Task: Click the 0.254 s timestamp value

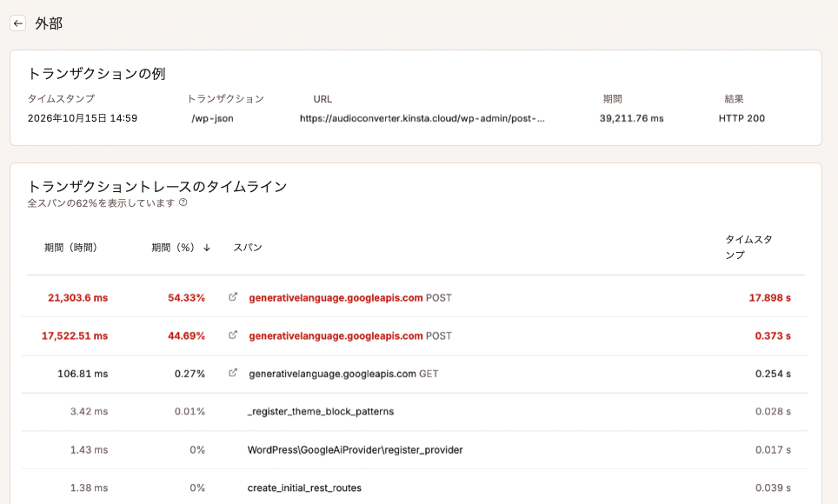Action: point(773,374)
